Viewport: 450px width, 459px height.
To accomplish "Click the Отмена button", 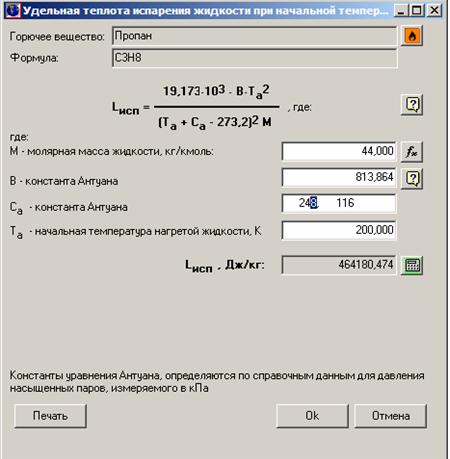I will point(390,416).
